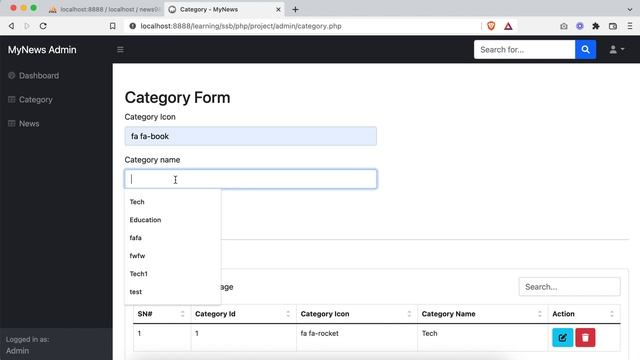Click the table Search... field
Viewport: 640px width, 360px height.
click(x=569, y=287)
